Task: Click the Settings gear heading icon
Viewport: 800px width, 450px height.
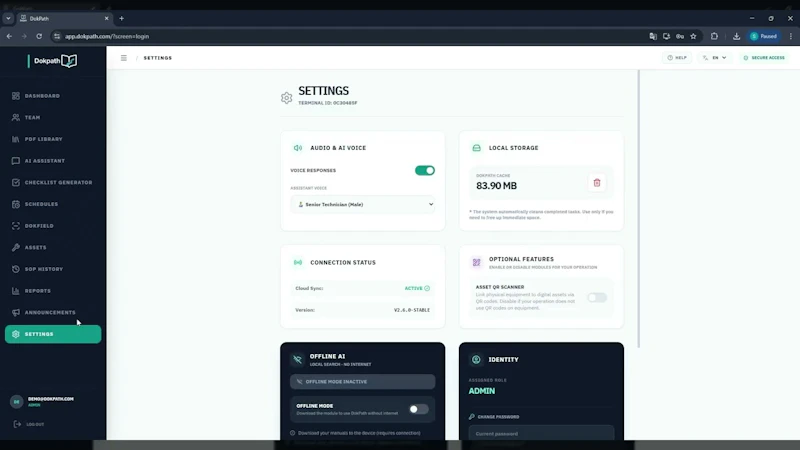Action: (x=286, y=97)
